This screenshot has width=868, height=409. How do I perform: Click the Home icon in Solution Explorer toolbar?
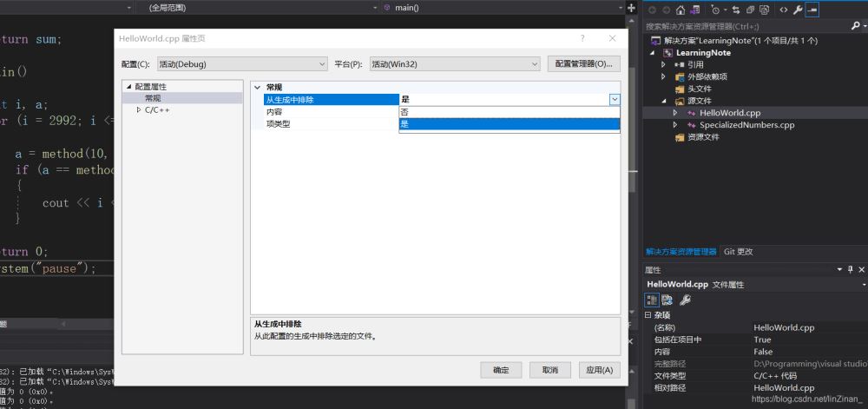680,10
